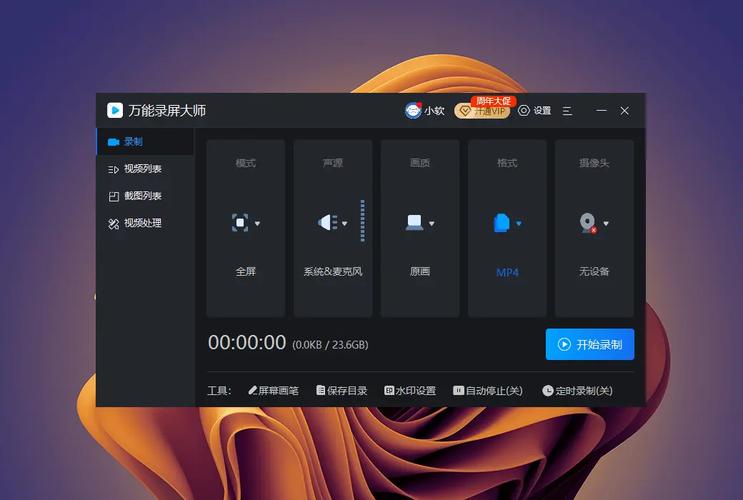
Task: Toggle 自动停止 (currently off)
Action: click(488, 391)
